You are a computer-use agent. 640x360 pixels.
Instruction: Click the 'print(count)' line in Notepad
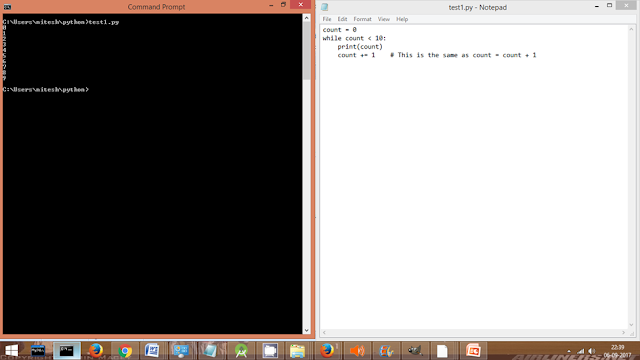(360, 47)
